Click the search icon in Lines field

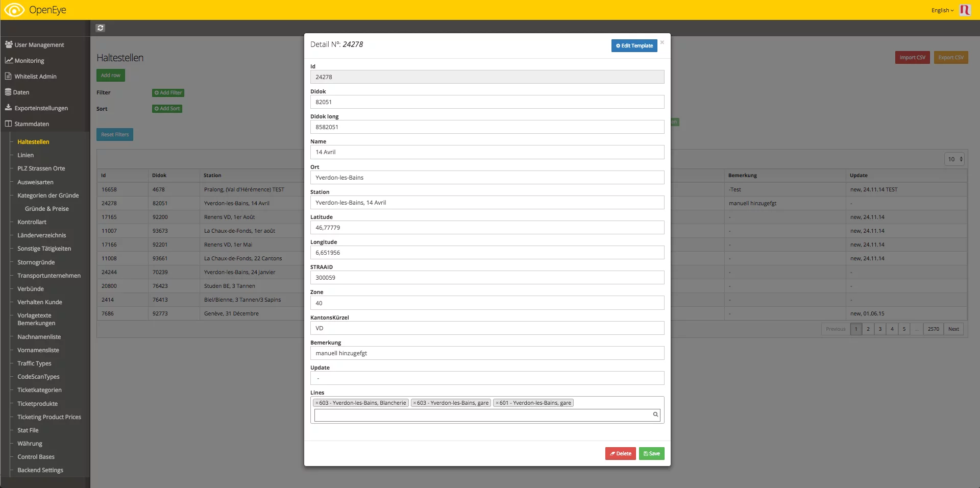click(655, 414)
